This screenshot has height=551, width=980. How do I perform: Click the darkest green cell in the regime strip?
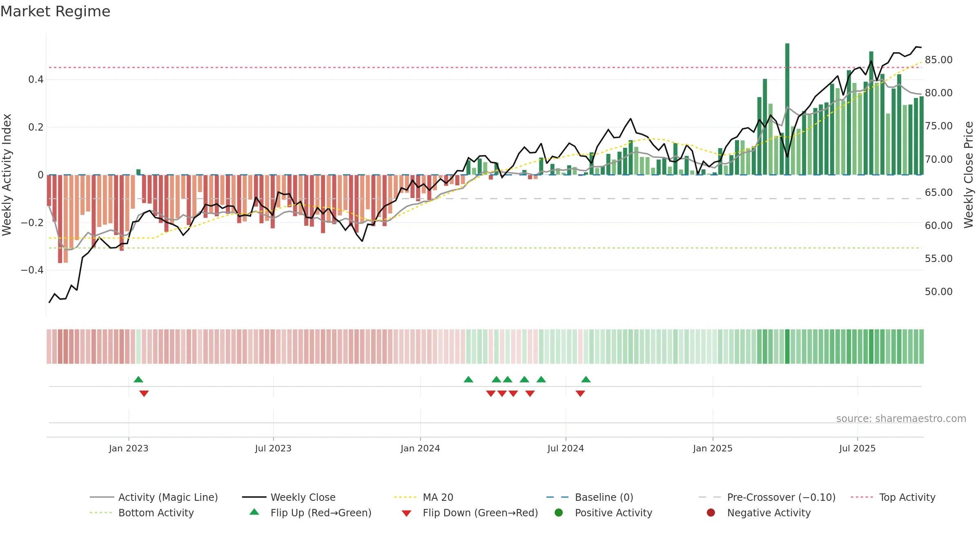(787, 347)
